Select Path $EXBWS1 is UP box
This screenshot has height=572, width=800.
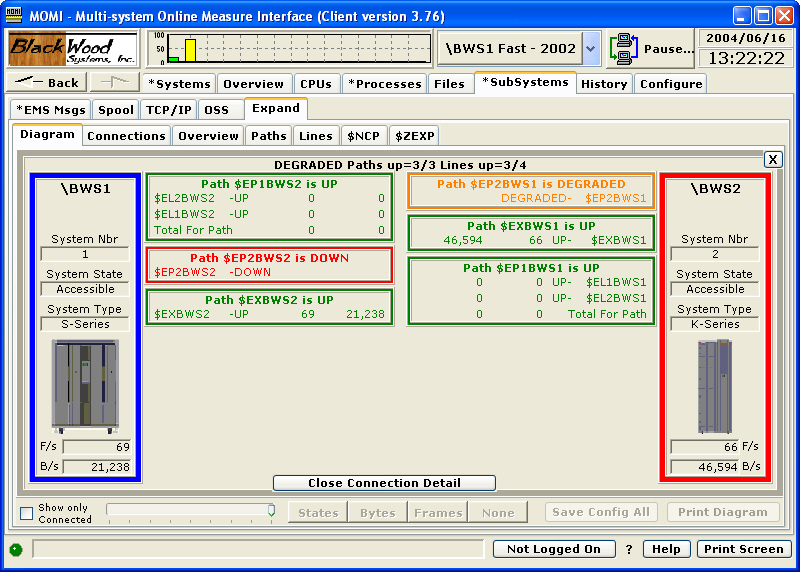pos(531,233)
